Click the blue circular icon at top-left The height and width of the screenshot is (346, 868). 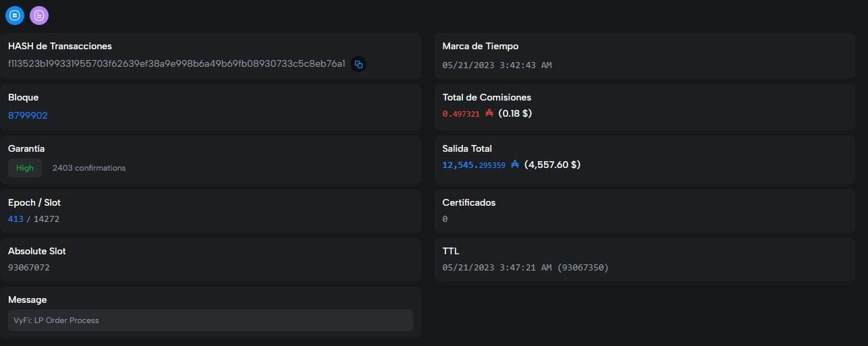pos(15,15)
